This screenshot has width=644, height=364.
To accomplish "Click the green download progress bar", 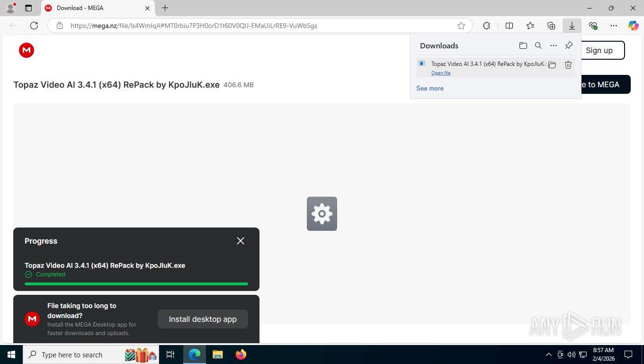I will click(x=136, y=284).
